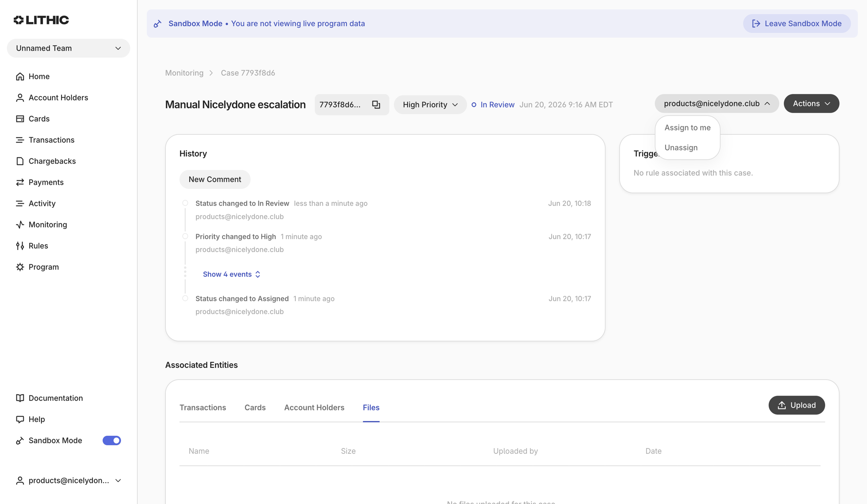
Task: Click the Name column header
Action: click(x=199, y=451)
